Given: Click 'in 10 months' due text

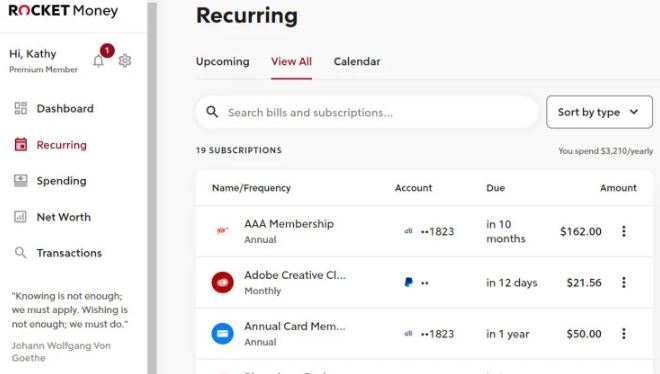Looking at the screenshot, I should [x=506, y=231].
